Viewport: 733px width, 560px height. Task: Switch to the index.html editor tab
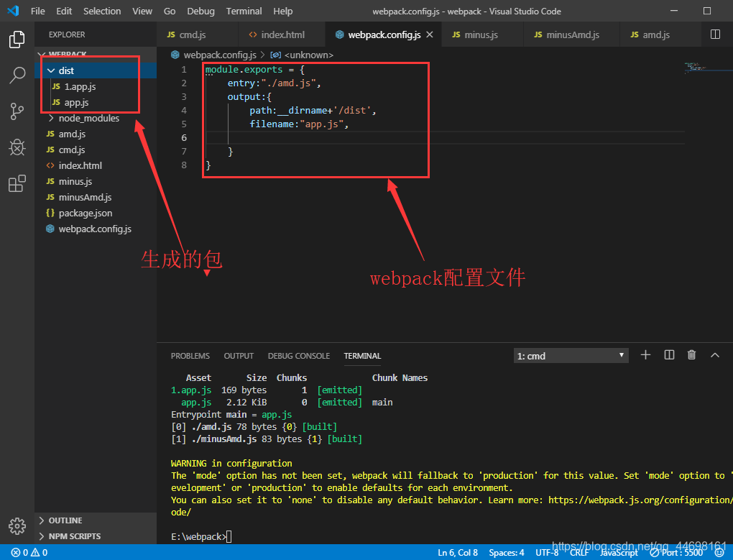[x=282, y=35]
